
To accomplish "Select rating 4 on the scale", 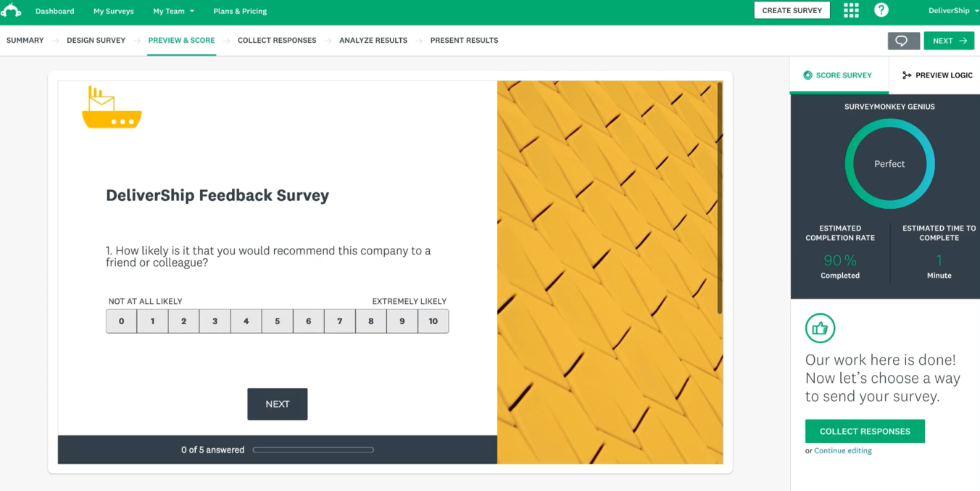I will tap(246, 321).
